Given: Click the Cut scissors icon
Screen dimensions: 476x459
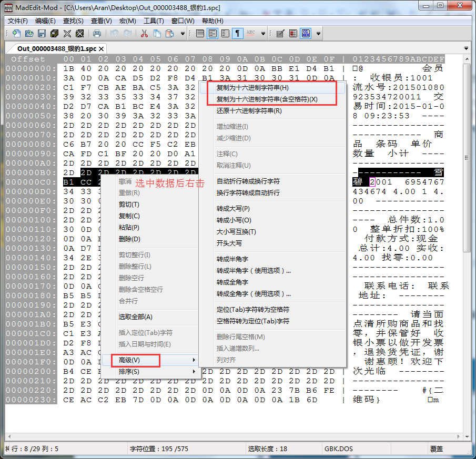Looking at the screenshot, I should (x=144, y=33).
